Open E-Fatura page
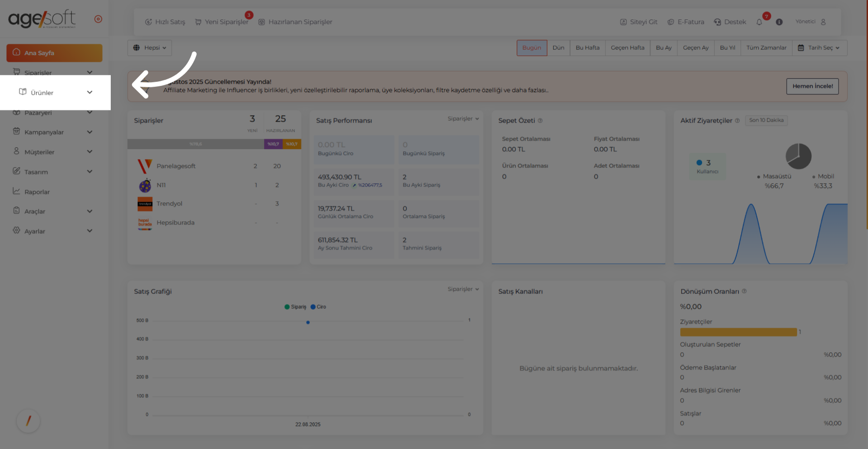The height and width of the screenshot is (449, 868). tap(686, 22)
